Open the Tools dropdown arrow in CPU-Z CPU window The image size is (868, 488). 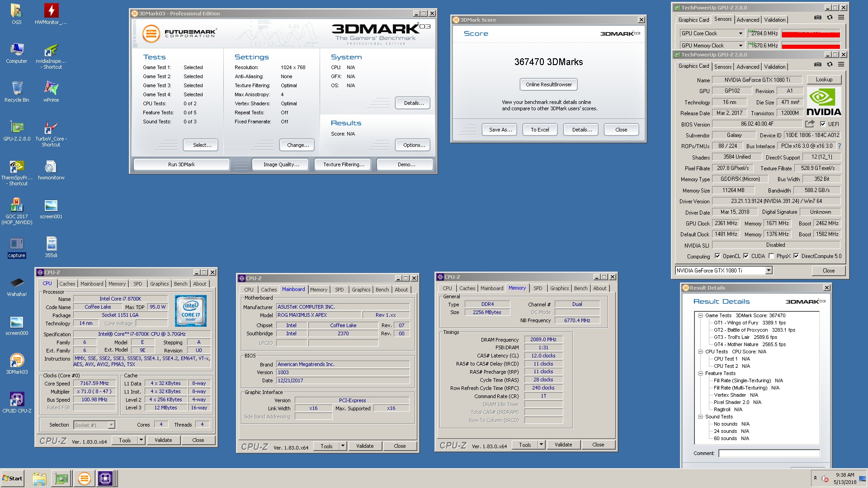pyautogui.click(x=141, y=440)
